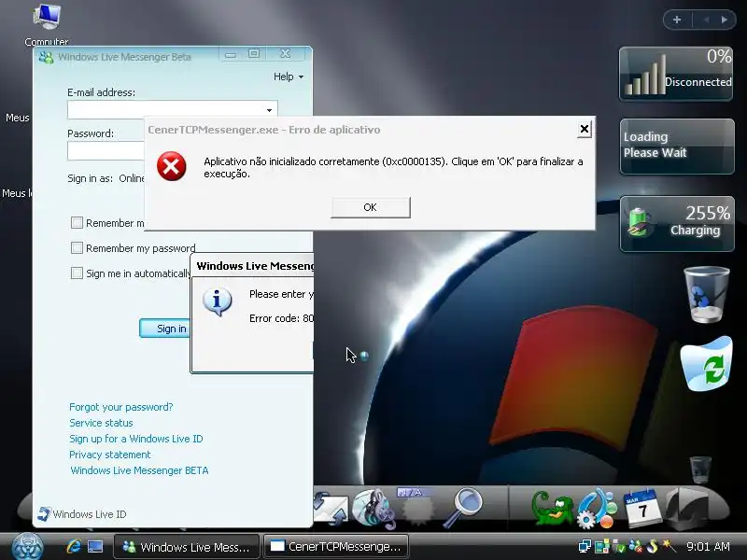Click the Loading Please Wait gadget
The image size is (747, 560).
(677, 147)
